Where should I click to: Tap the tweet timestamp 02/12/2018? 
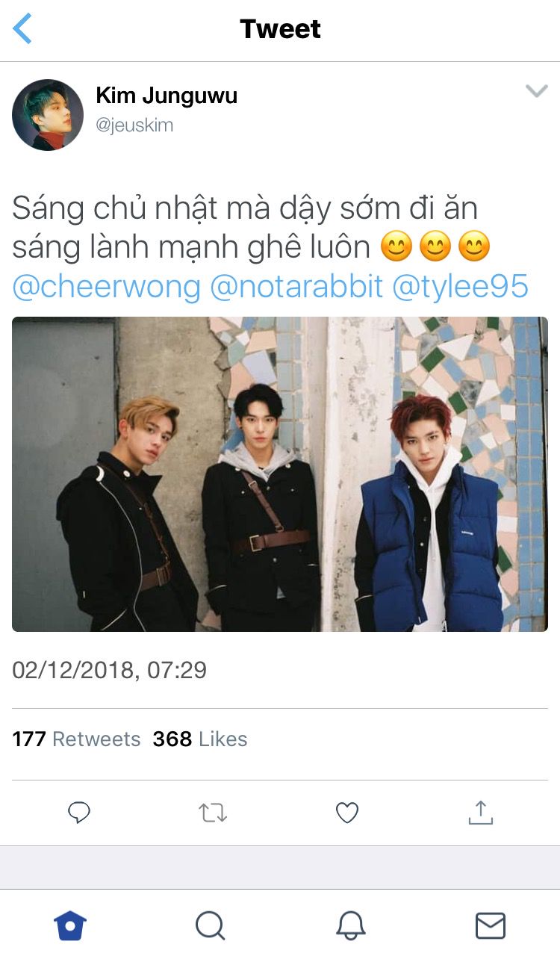[x=110, y=669]
